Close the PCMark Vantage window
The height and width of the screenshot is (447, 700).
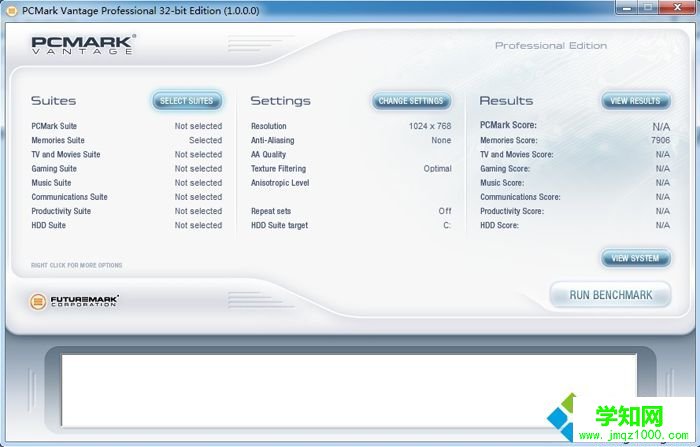coord(677,8)
